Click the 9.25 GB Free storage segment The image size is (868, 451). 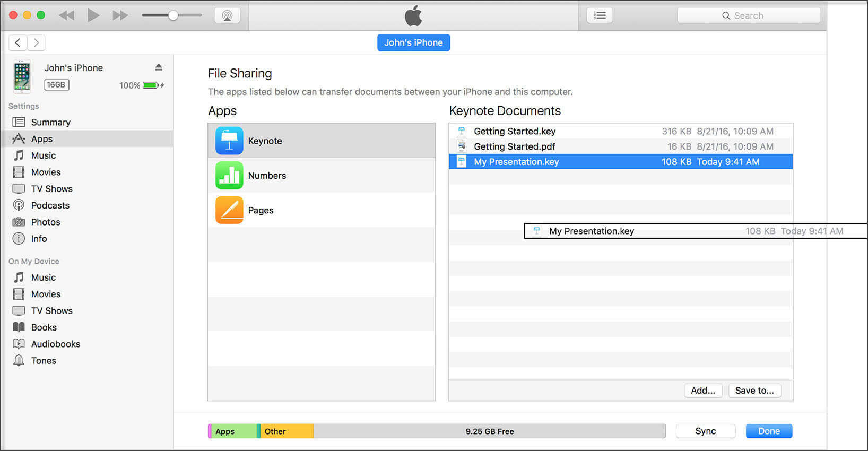point(489,431)
